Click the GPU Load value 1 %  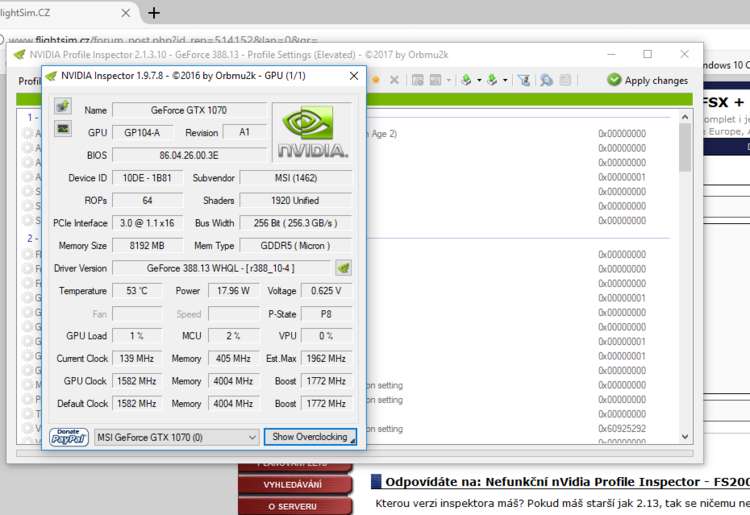(x=137, y=336)
